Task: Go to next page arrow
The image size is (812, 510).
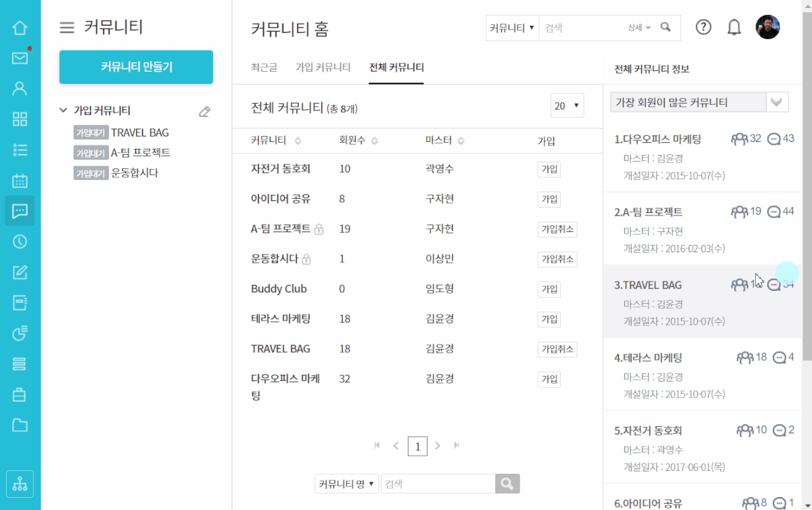Action: click(438, 445)
